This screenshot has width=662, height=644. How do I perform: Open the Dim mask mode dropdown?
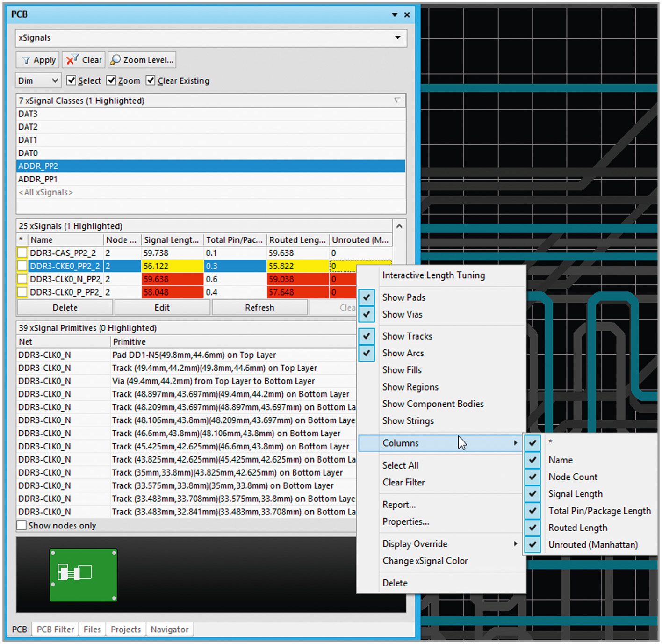[x=38, y=80]
